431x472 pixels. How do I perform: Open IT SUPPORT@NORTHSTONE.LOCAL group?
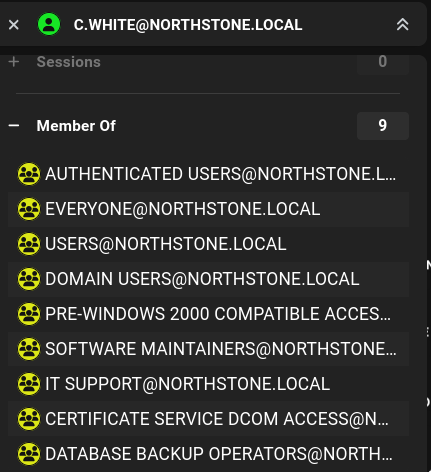[x=208, y=384]
